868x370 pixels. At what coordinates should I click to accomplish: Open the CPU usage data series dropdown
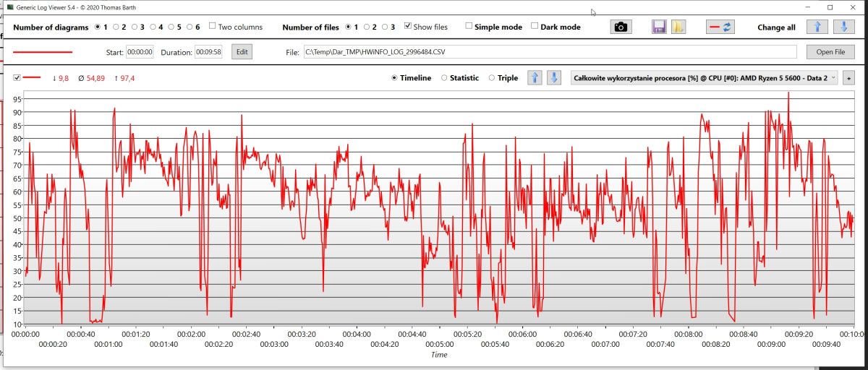coord(705,77)
